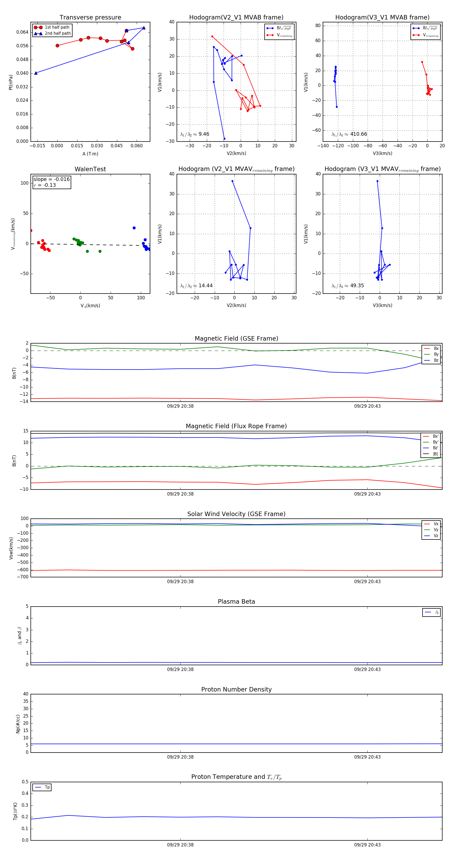Click the "Pt(nPa)" y-axis label
This screenshot has height=868, width=473.
click(x=11, y=82)
